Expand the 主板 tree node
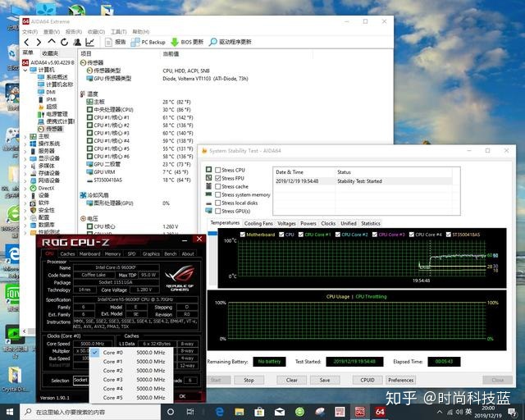Image resolution: width=525 pixels, height=420 pixels. click(x=25, y=136)
